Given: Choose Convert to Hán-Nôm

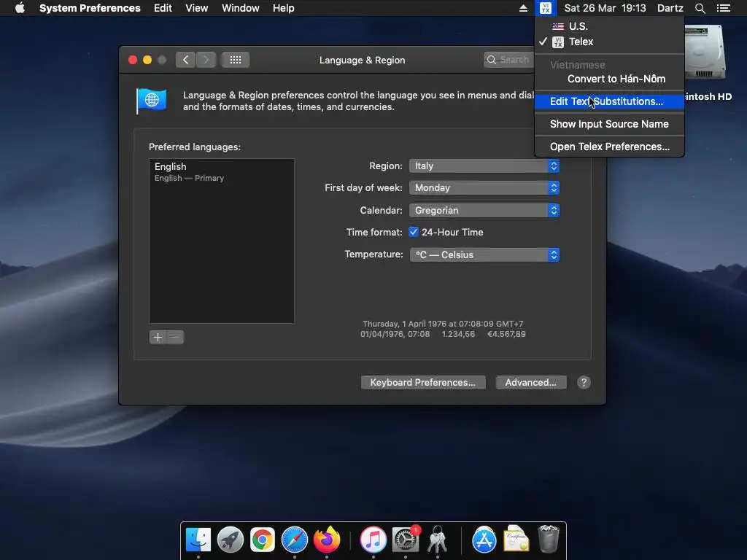Looking at the screenshot, I should click(609, 79).
